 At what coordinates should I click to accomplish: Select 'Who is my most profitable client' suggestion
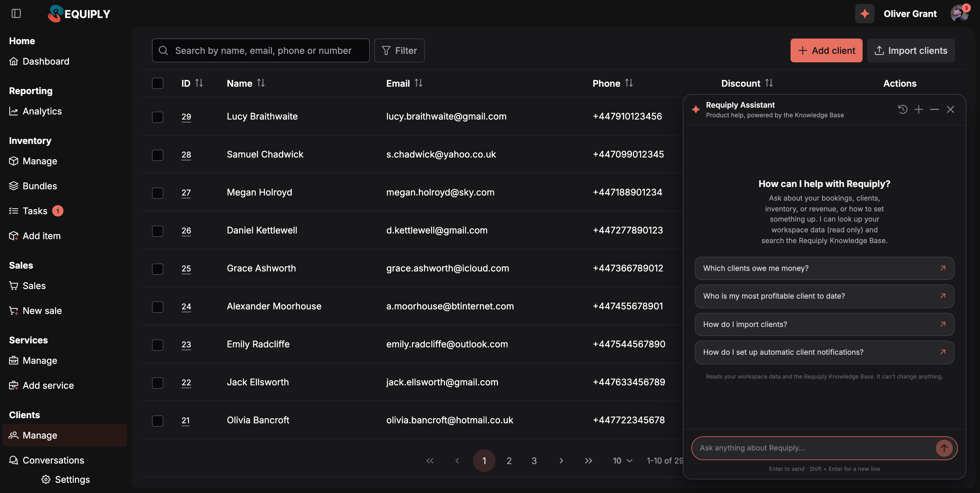[824, 296]
